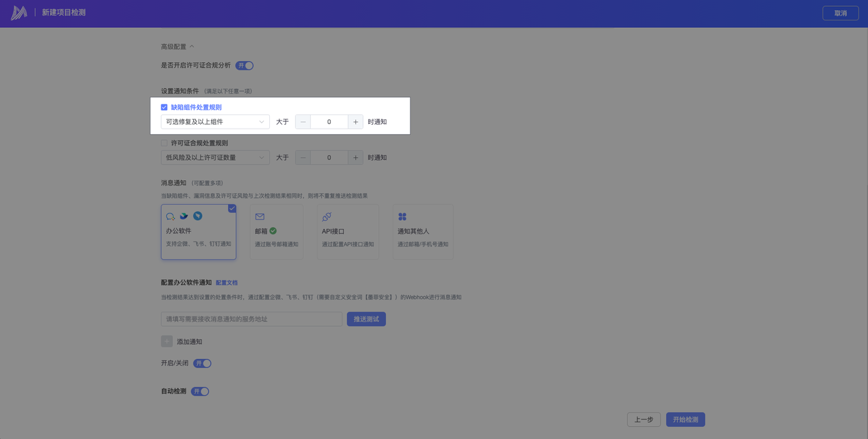Click the plus icon for license count threshold
This screenshot has width=868, height=439.
(356, 158)
